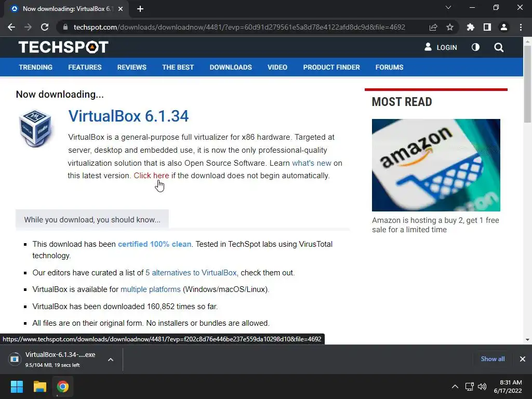Image resolution: width=532 pixels, height=399 pixels.
Task: Bookmark this page with the star icon
Action: click(450, 27)
